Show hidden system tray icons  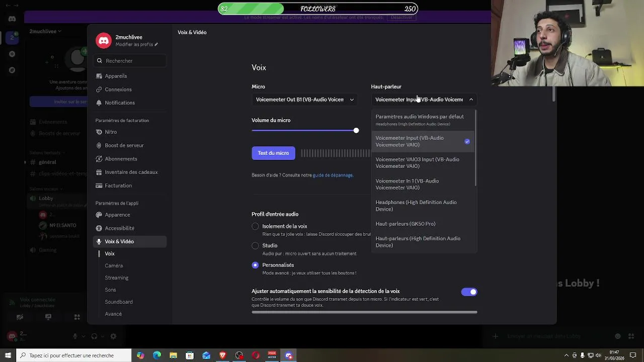click(x=567, y=355)
